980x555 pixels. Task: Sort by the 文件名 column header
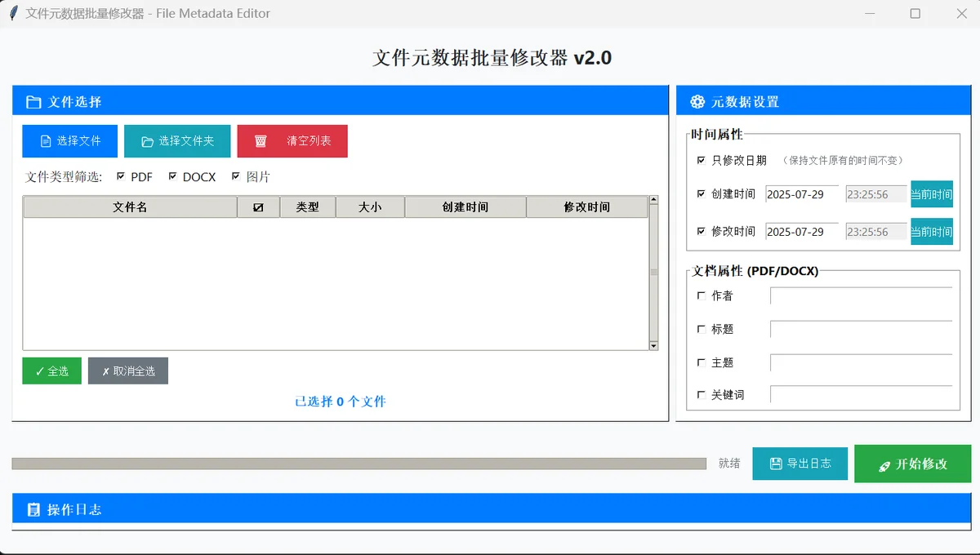pyautogui.click(x=130, y=207)
